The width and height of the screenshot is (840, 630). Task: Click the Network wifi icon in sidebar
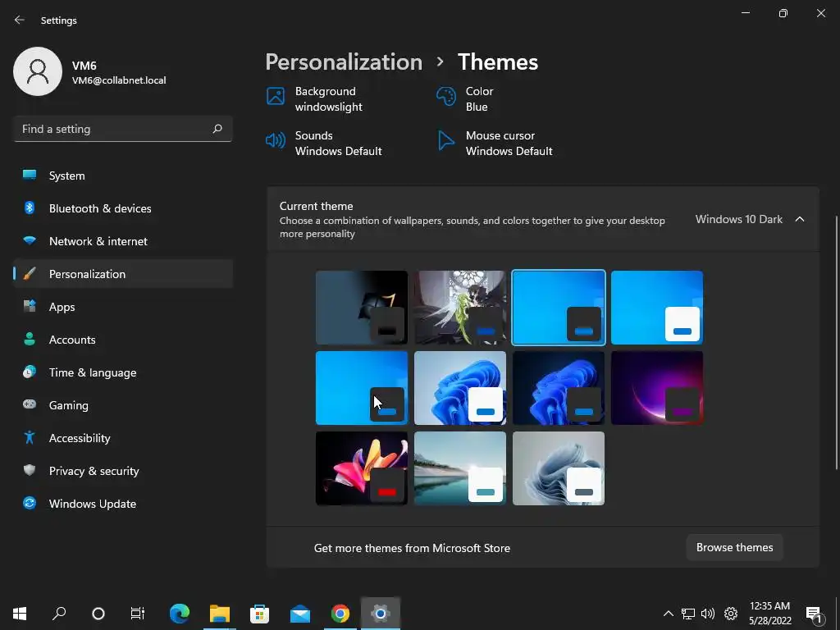point(30,240)
